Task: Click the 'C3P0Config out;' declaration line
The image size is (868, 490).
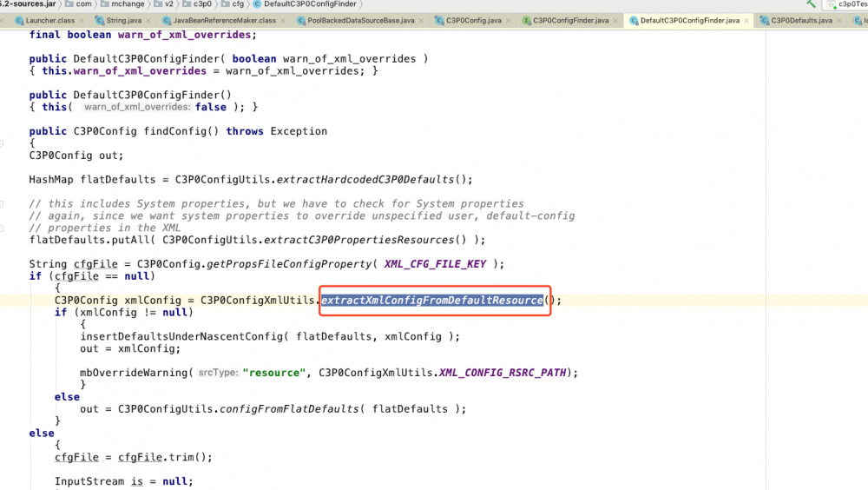Action: point(76,156)
